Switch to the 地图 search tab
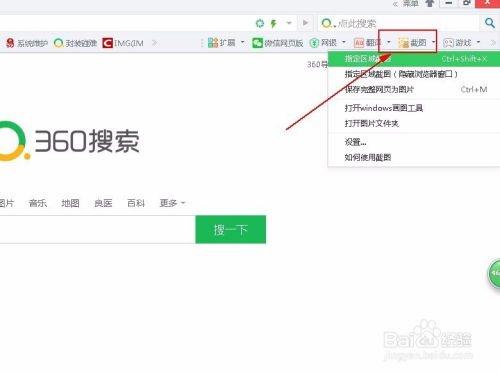The width and height of the screenshot is (500, 373). click(x=70, y=203)
